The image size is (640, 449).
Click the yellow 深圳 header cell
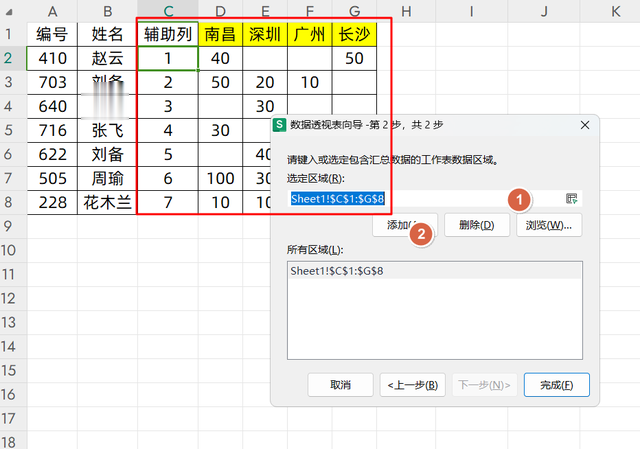(x=265, y=34)
